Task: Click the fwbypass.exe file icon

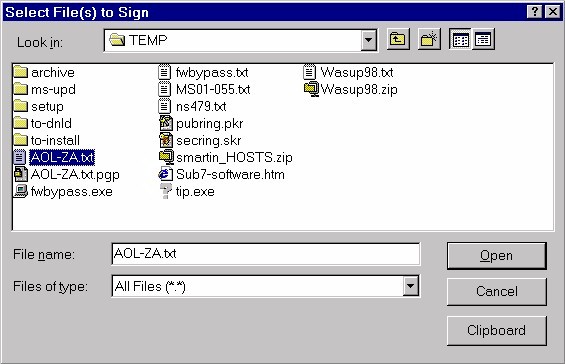Action: click(x=21, y=191)
